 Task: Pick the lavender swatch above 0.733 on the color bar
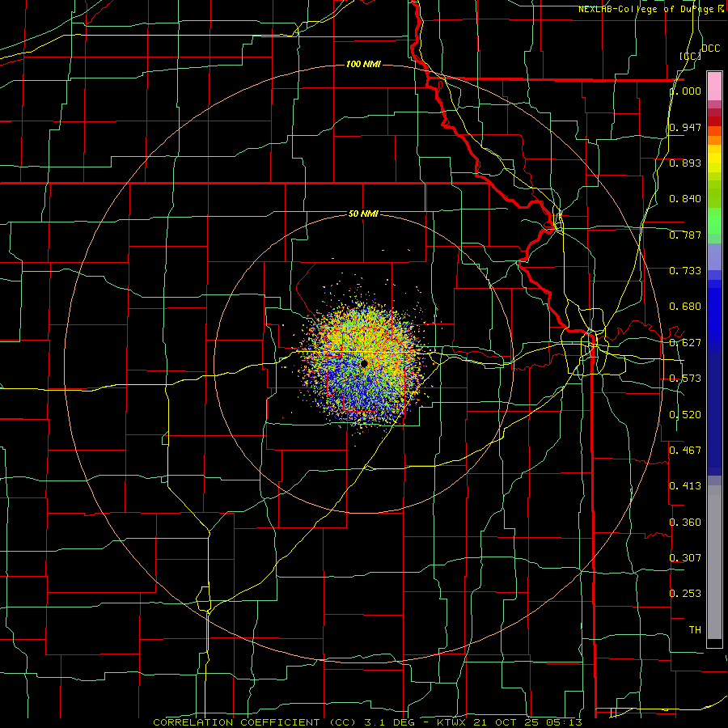(x=714, y=256)
